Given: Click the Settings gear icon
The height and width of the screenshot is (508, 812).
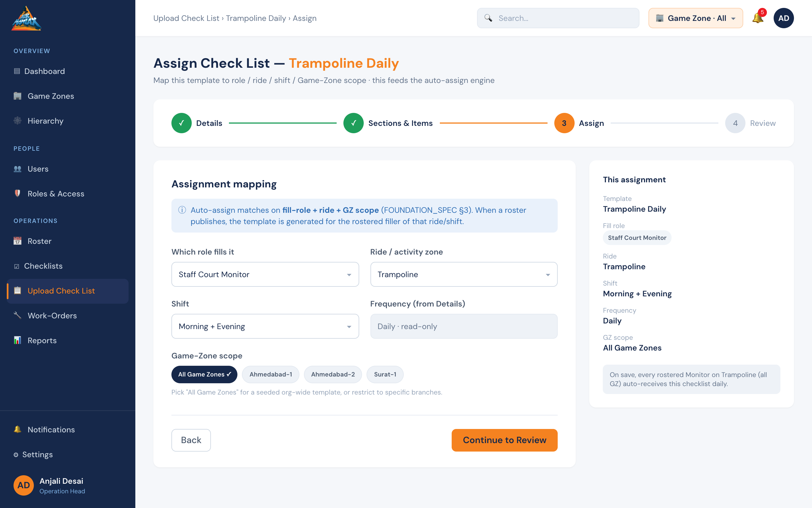Looking at the screenshot, I should (x=16, y=455).
